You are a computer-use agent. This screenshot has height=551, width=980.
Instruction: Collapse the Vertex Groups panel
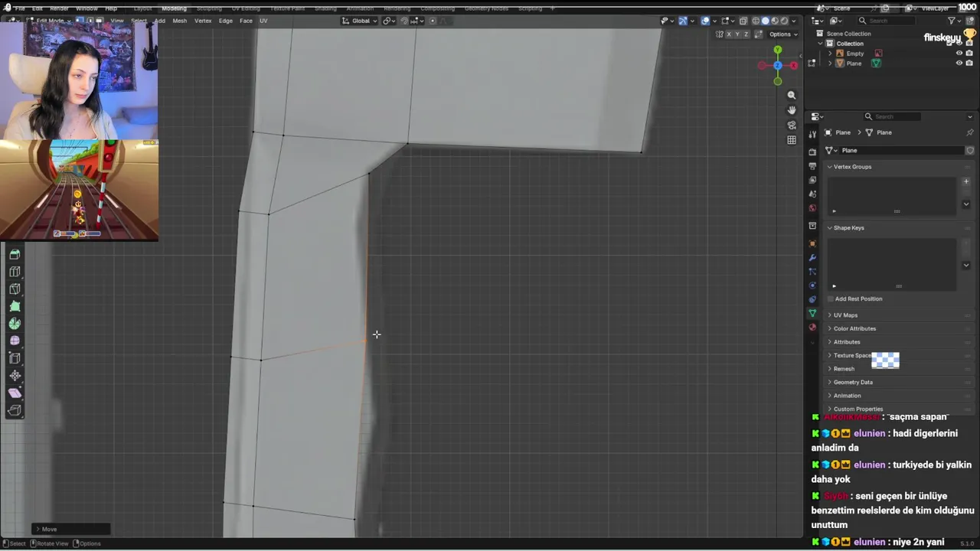tap(829, 167)
